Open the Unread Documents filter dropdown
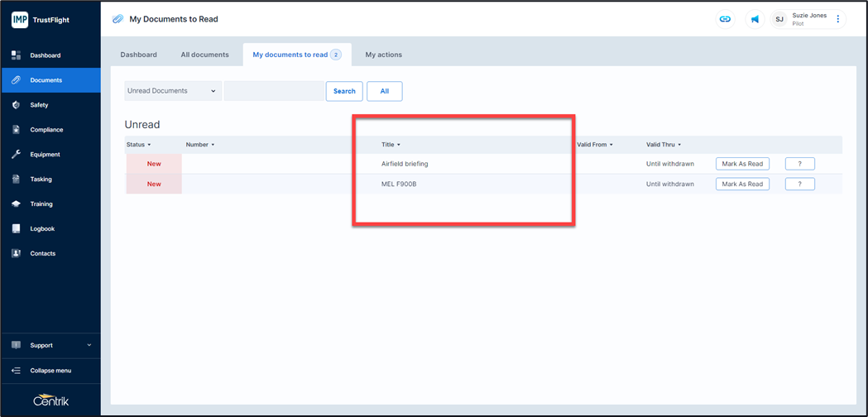The image size is (868, 417). 172,91
